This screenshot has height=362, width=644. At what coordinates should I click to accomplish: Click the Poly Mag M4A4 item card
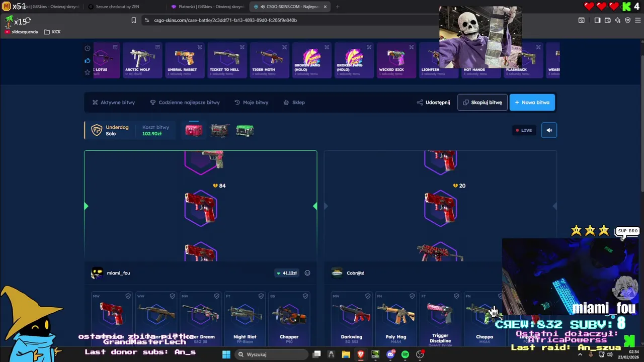[x=396, y=319]
